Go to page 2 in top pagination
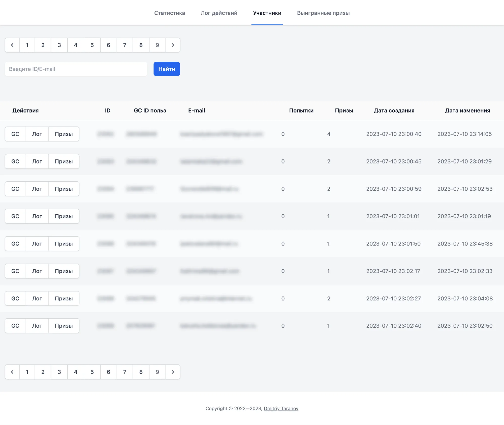 43,45
